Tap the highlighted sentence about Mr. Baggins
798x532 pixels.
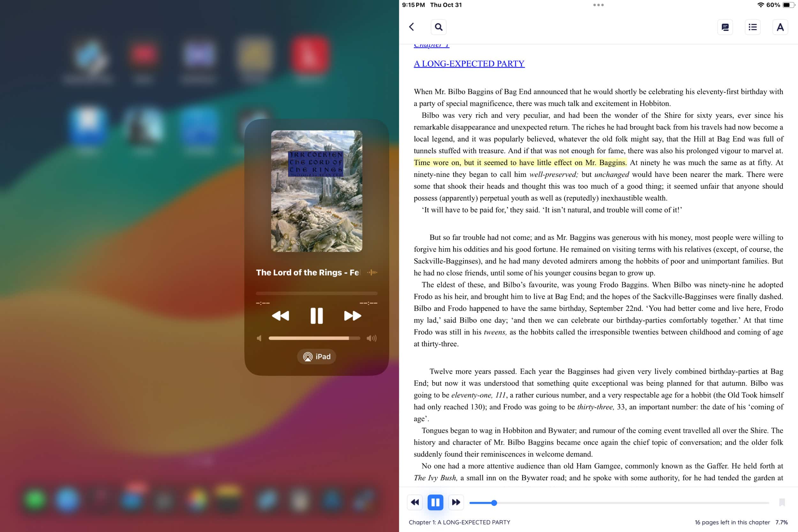[520, 162]
